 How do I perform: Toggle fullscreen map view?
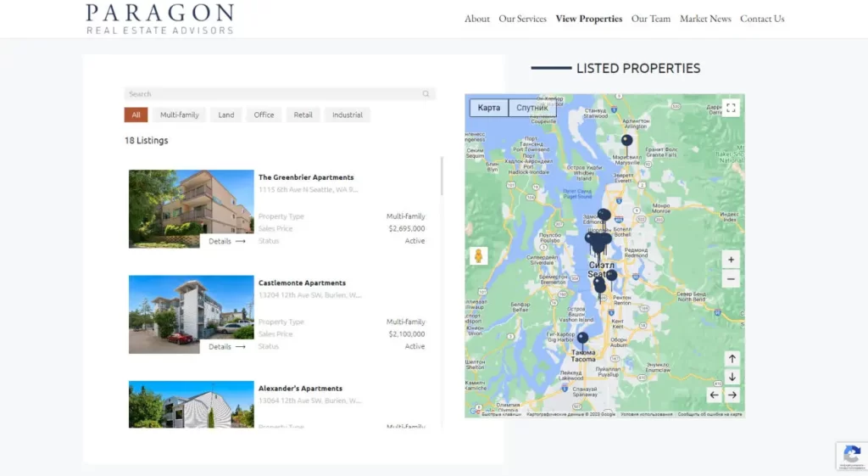731,108
